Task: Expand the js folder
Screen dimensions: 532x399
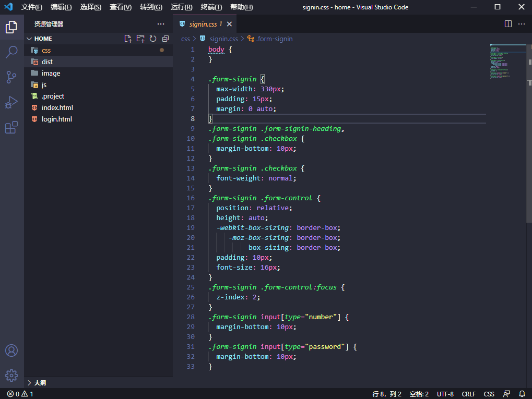Action: [x=98, y=84]
